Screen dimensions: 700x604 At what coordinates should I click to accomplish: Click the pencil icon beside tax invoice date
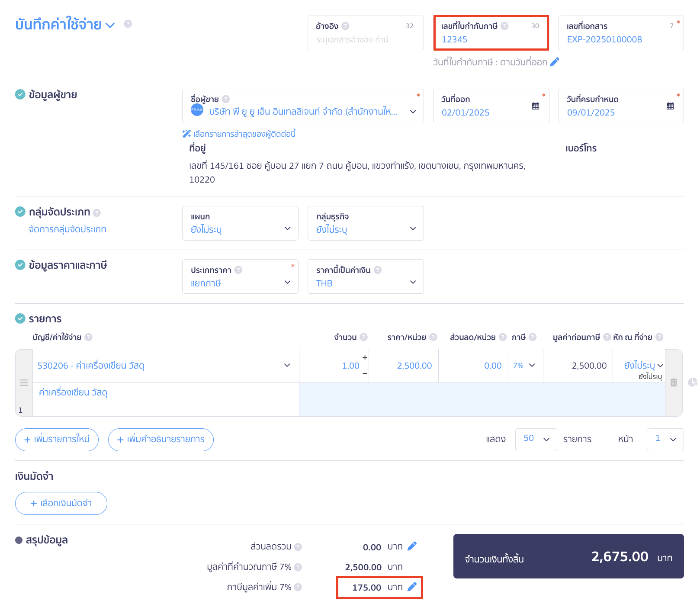(555, 62)
